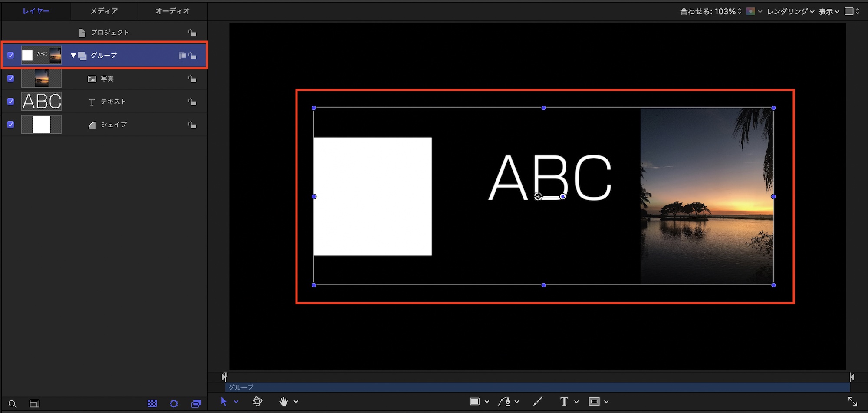Viewport: 868px width, 413px height.
Task: Click the テキスト ABC thumbnail
Action: [x=41, y=102]
